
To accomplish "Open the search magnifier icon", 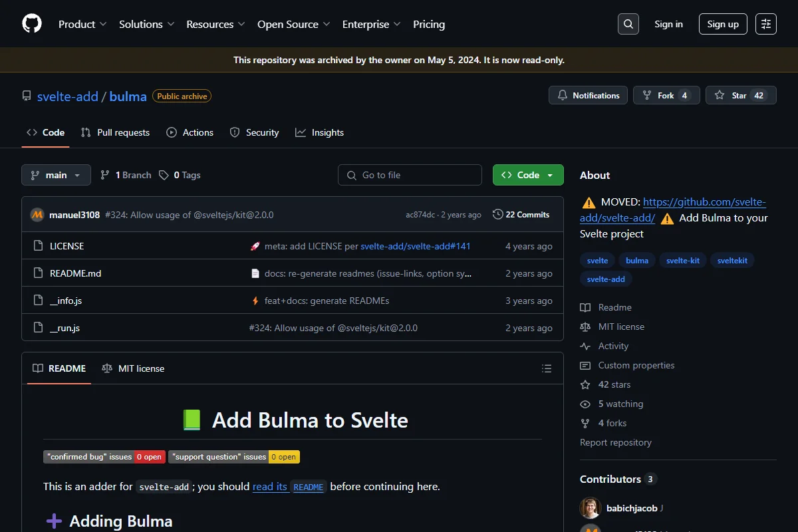I will (x=628, y=24).
